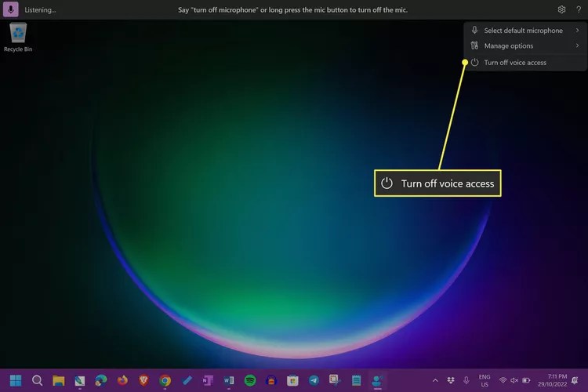Click the Listening... status text
This screenshot has width=588, height=392.
click(x=40, y=10)
